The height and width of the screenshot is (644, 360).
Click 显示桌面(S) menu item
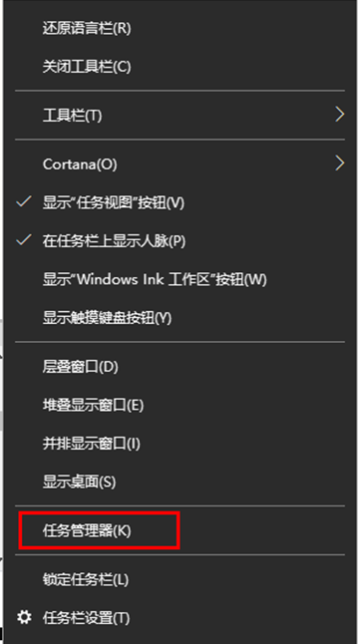pyautogui.click(x=180, y=482)
